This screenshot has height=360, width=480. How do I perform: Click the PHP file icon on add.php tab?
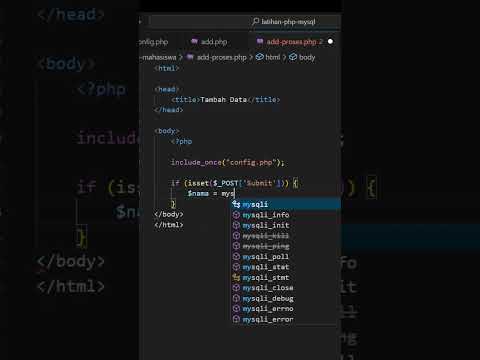(194, 41)
